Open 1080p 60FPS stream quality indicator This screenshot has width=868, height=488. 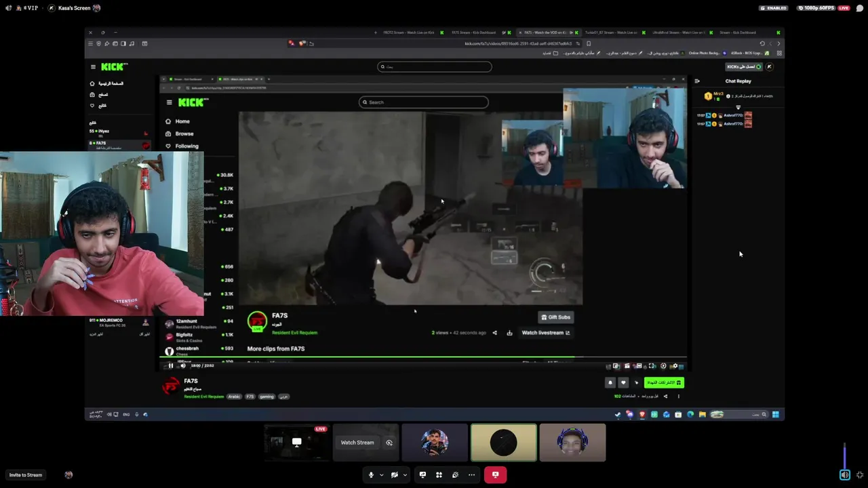[x=817, y=8]
